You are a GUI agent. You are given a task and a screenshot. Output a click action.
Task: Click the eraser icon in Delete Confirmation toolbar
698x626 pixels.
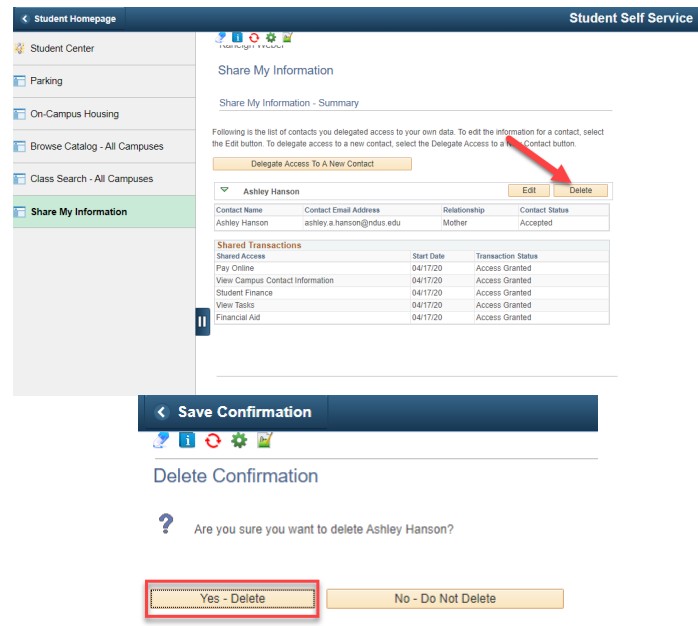point(161,440)
